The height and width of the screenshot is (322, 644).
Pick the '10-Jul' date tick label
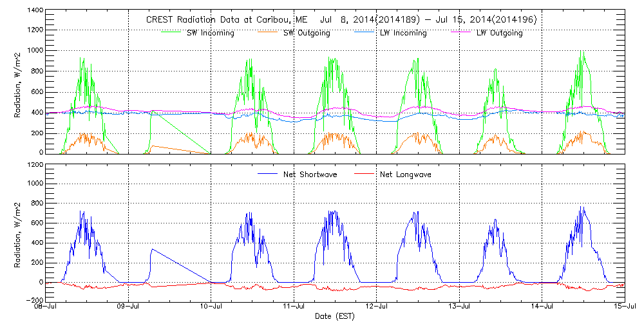211,307
